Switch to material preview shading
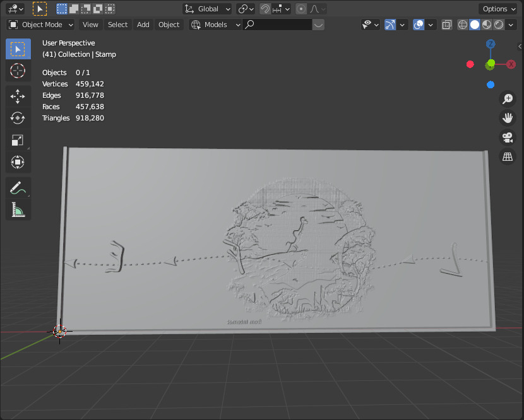This screenshot has width=524, height=420. 487,25
